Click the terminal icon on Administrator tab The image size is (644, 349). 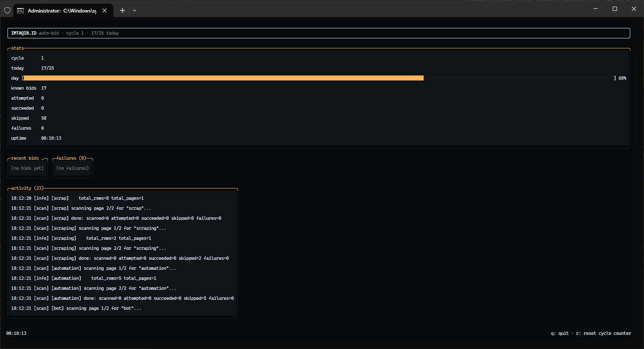click(x=20, y=10)
